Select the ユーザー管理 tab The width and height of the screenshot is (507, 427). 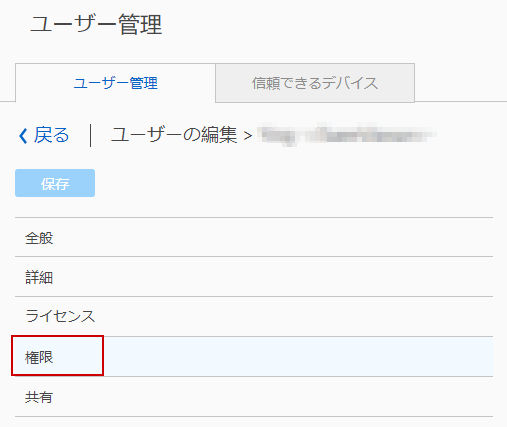click(115, 83)
